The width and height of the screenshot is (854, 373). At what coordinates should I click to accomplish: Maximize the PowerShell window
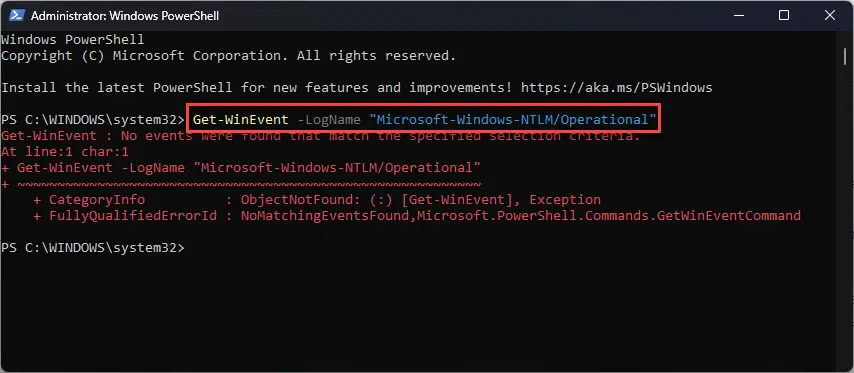pos(784,15)
